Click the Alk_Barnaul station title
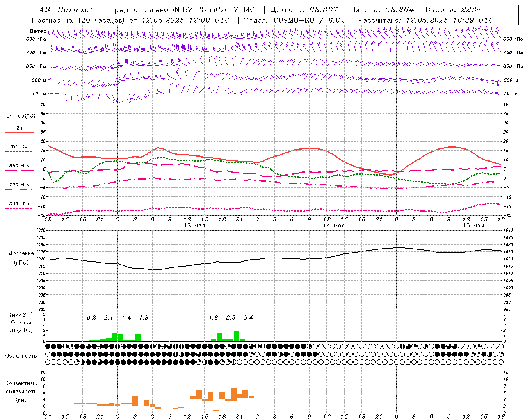The image size is (525, 420). click(x=66, y=10)
